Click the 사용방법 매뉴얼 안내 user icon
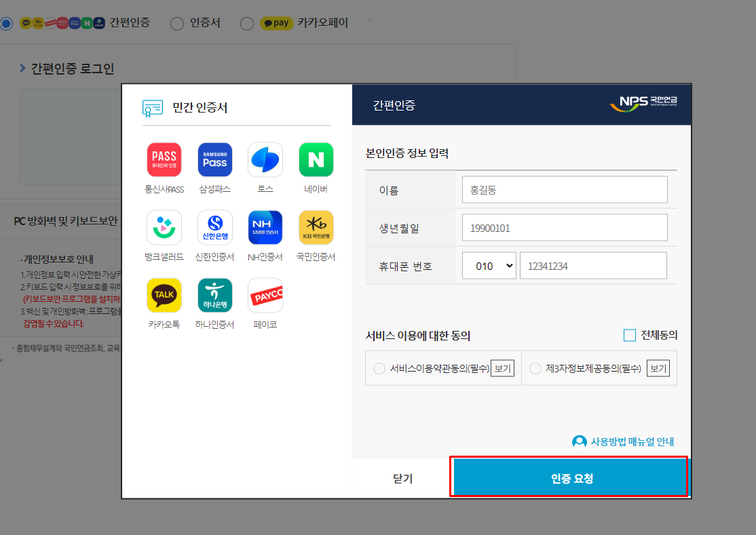Image resolution: width=756 pixels, height=535 pixels. (x=579, y=441)
